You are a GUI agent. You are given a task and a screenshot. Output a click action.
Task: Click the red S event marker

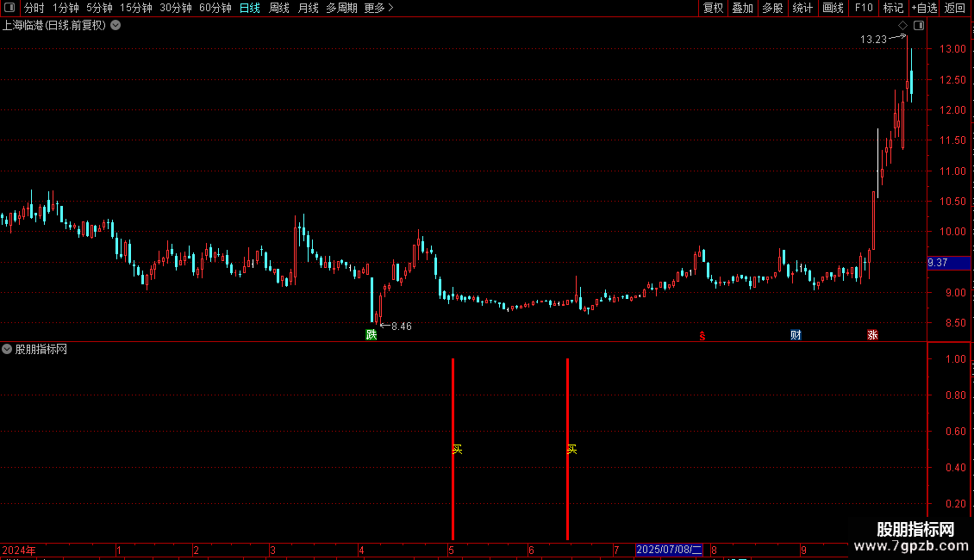[702, 336]
